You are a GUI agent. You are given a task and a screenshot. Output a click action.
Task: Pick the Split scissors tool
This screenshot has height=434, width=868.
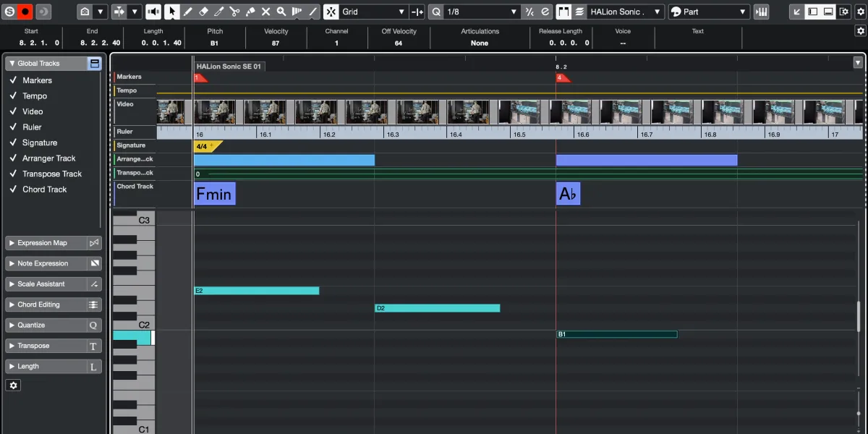pyautogui.click(x=234, y=12)
